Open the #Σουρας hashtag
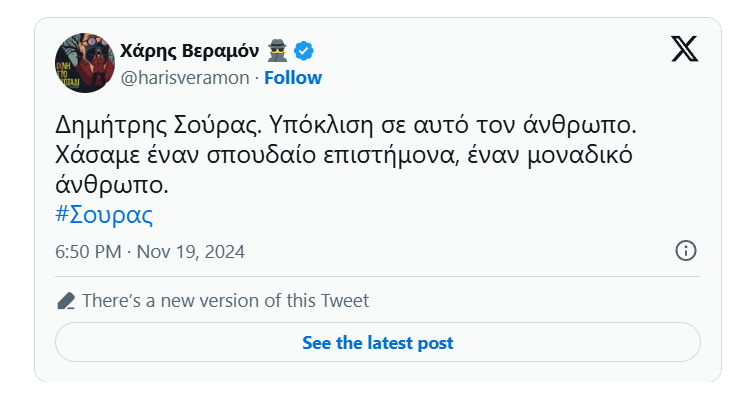Viewport: 742px width, 406px height. [104, 214]
